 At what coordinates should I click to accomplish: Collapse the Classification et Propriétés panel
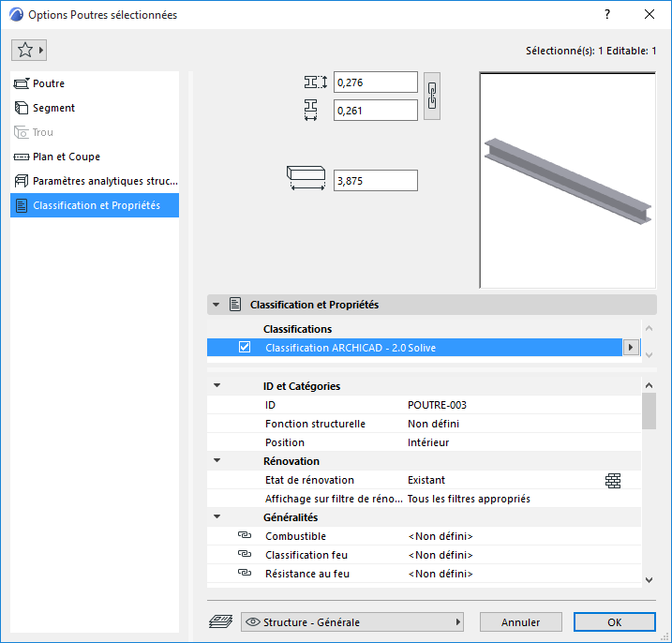[217, 305]
